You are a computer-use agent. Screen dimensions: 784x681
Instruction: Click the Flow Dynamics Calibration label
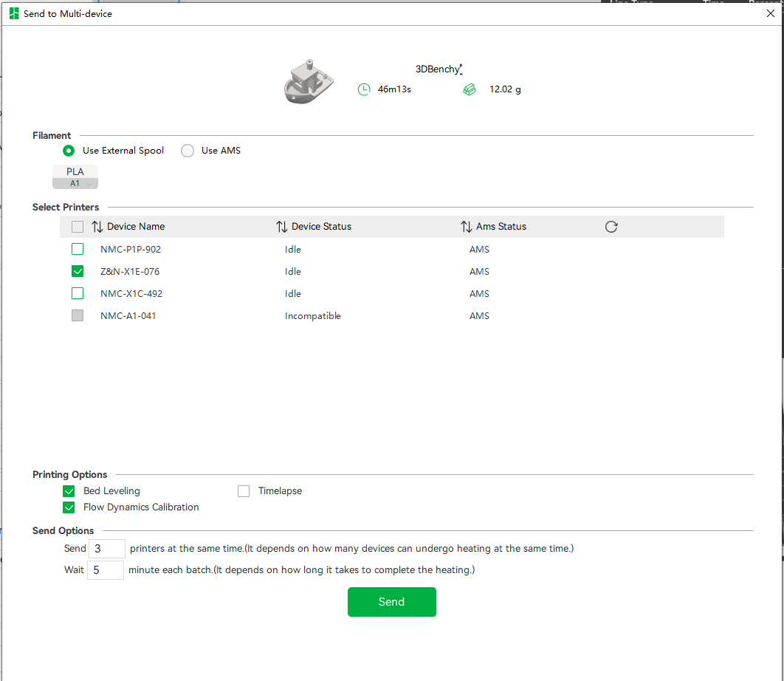point(141,507)
